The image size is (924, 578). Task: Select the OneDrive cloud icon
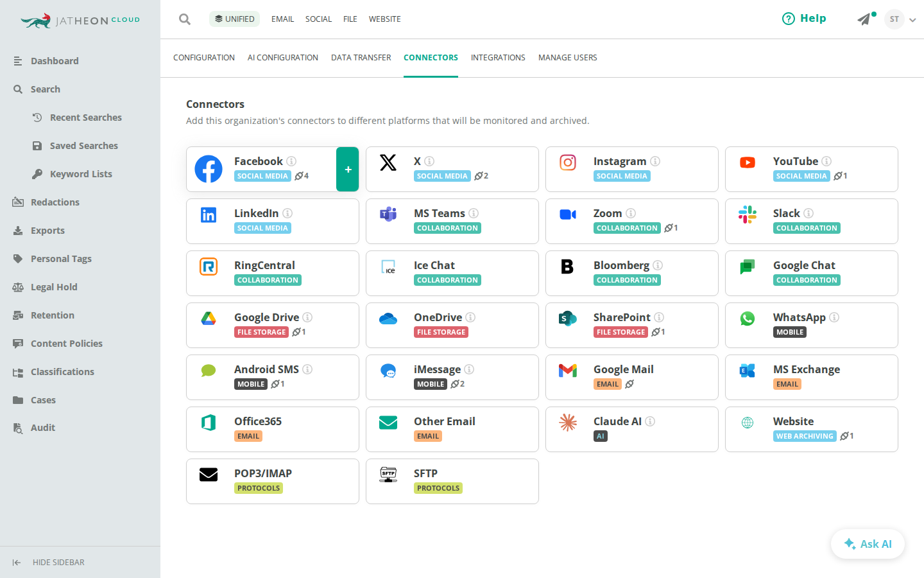pos(388,319)
